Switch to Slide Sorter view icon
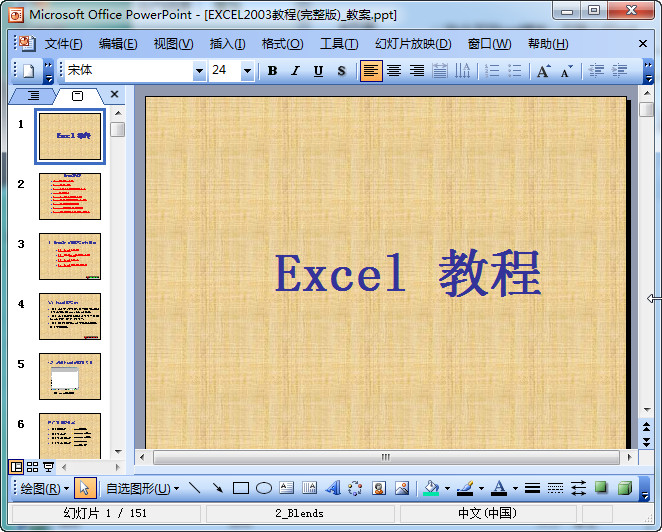Screen dimensions: 662x532 [x=33, y=467]
